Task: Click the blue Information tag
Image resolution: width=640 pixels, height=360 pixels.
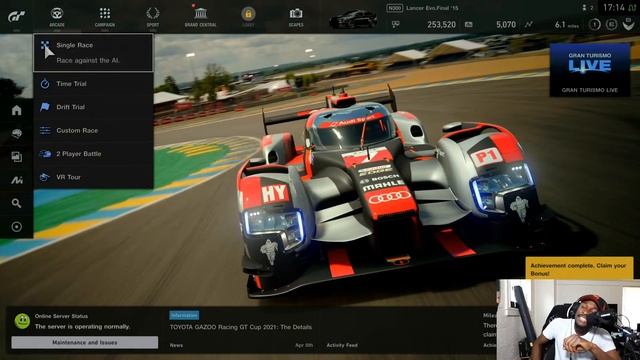Action: 184,315
